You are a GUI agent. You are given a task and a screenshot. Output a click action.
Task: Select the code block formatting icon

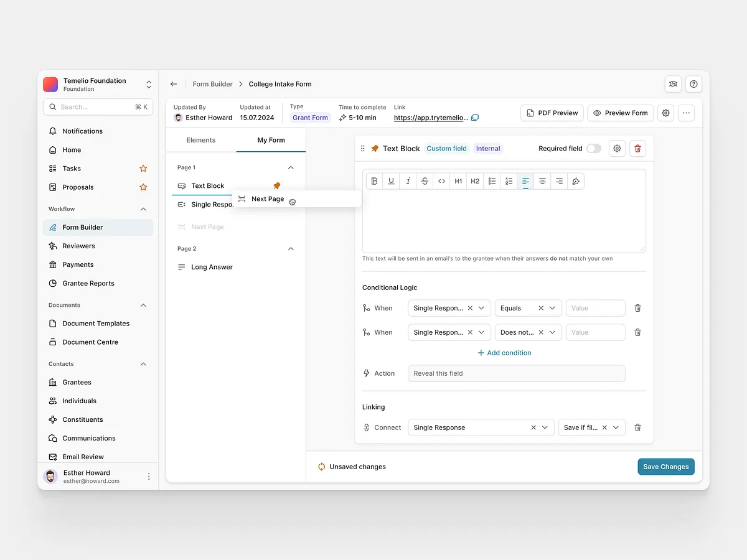[x=441, y=181]
